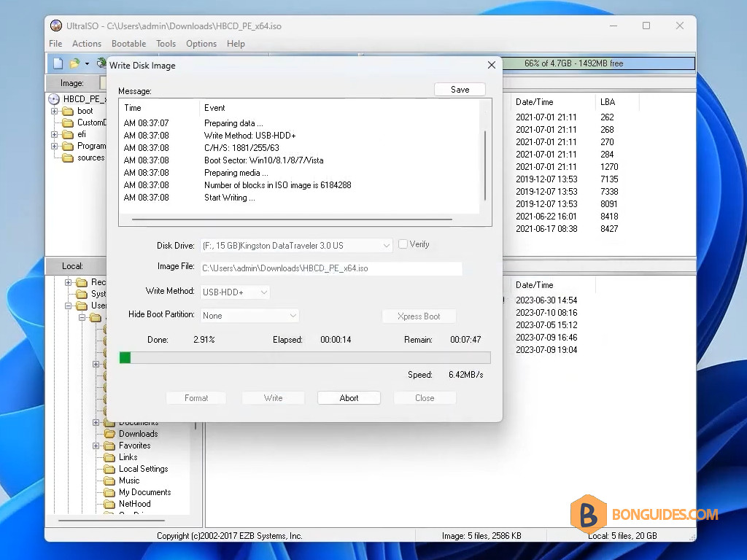Collapse the Use folder in local tree
Screen dimensions: 747x560
tap(68, 306)
